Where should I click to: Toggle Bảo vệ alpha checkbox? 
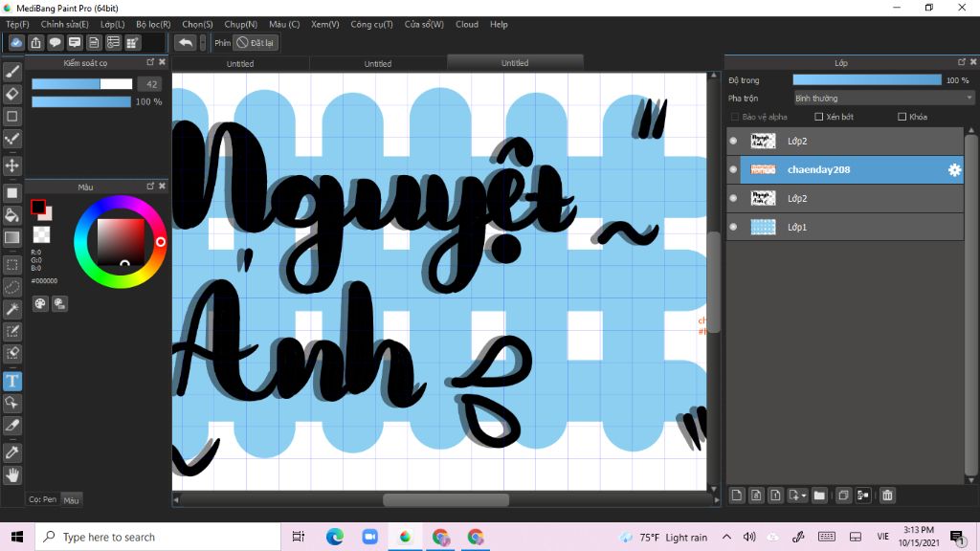pyautogui.click(x=735, y=117)
